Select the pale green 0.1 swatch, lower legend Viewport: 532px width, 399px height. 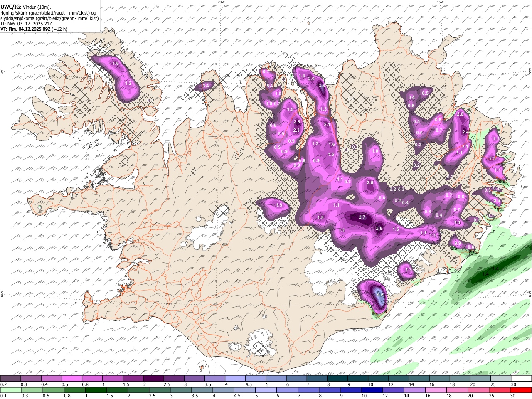pyautogui.click(x=10, y=390)
